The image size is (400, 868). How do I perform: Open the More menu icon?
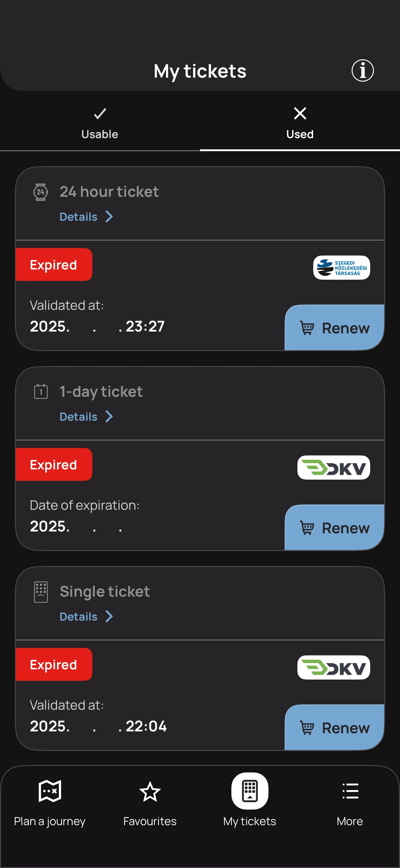tap(350, 791)
